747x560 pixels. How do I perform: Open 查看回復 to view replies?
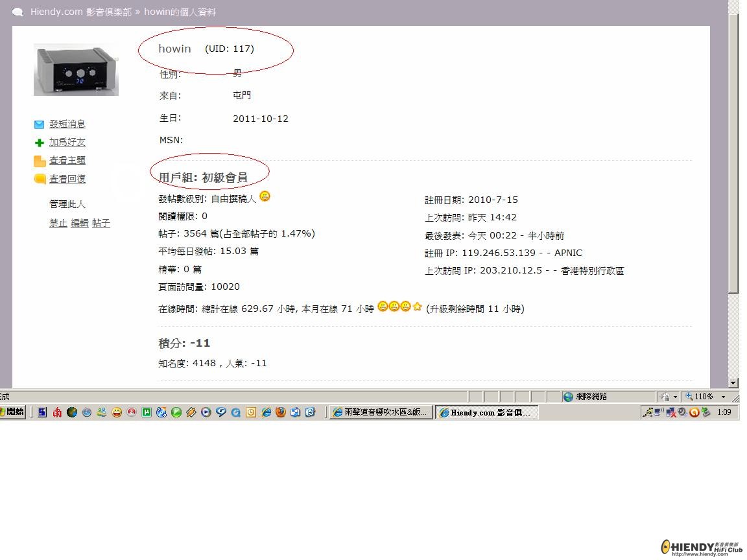pos(67,179)
